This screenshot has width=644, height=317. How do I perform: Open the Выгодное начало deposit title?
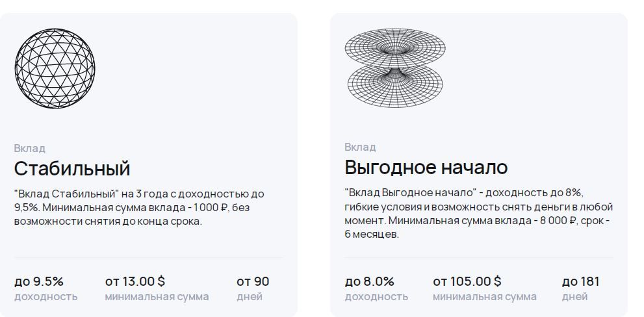click(426, 167)
